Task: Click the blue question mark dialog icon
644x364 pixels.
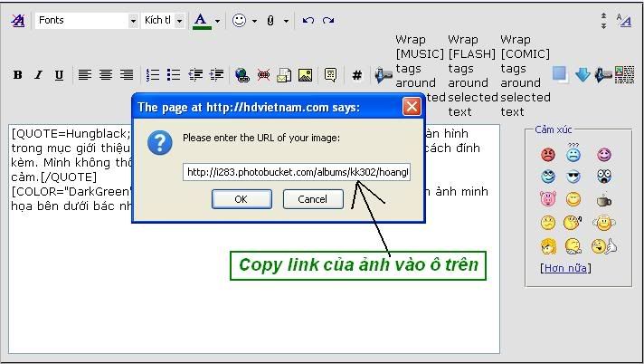Action: 160,142
